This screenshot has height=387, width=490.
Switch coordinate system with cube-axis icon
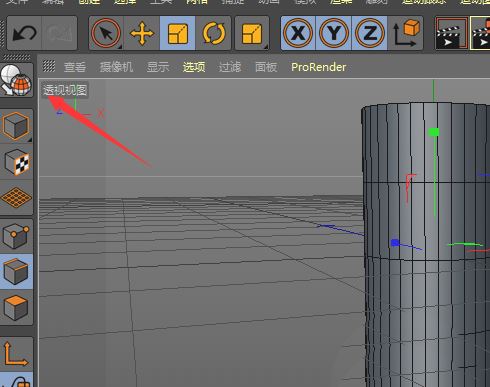click(x=406, y=33)
